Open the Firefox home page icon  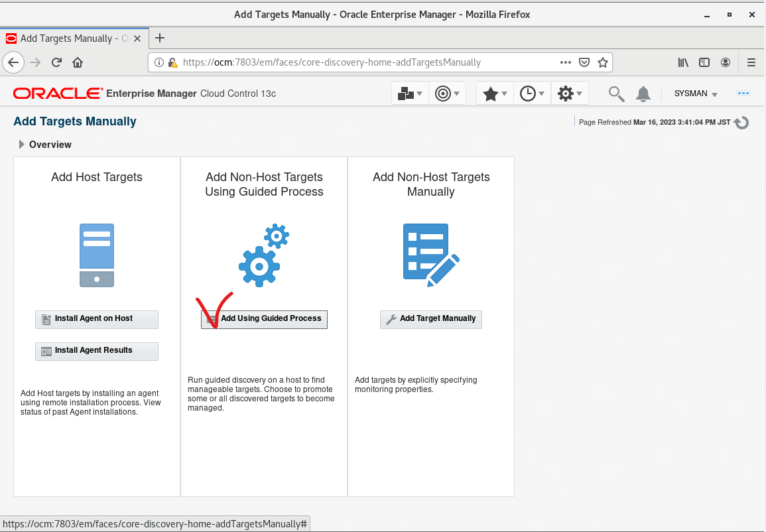click(78, 62)
